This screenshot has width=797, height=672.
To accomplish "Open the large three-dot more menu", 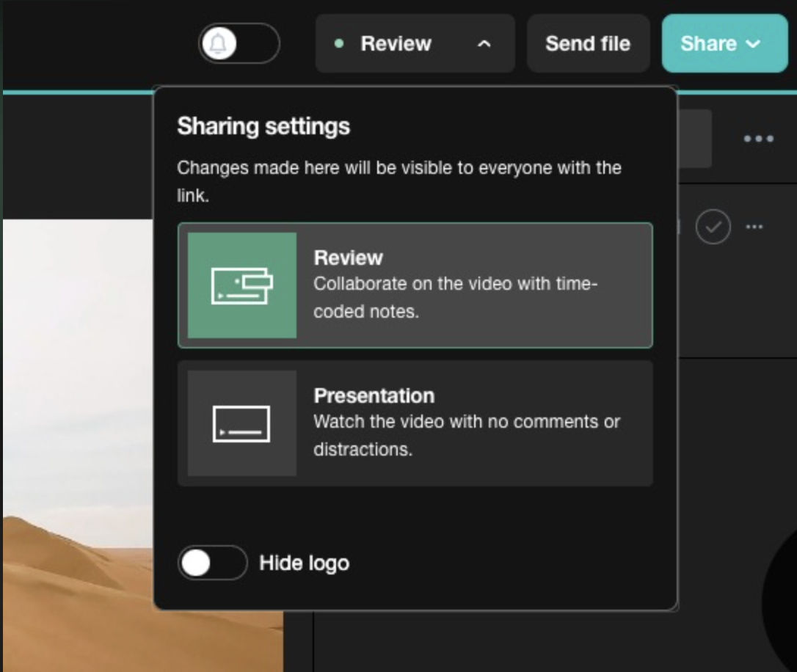I will coord(758,139).
